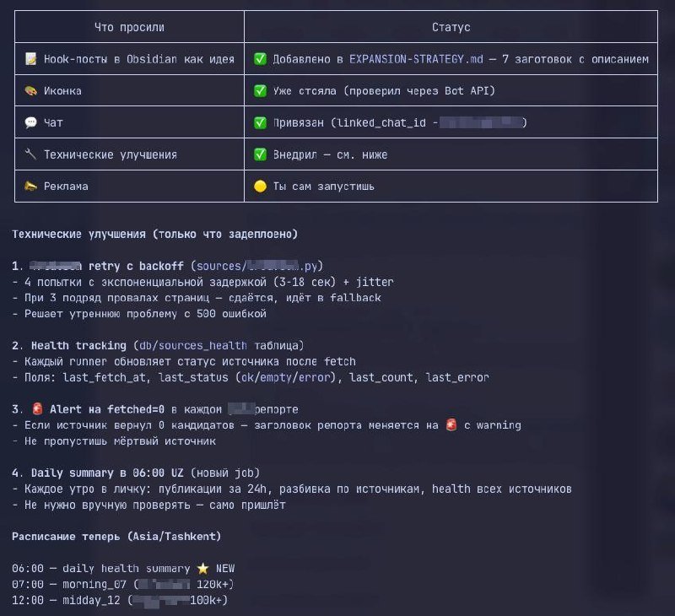The height and width of the screenshot is (616, 675).
Task: Click the 'Расписание теперь (Asia/Tashkent)' heading
Action: tap(116, 537)
